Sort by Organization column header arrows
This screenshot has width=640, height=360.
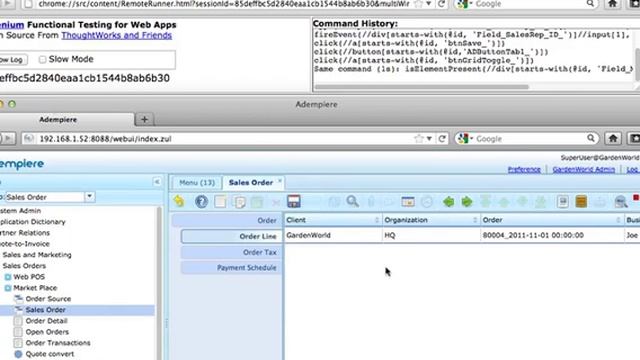click(475, 220)
